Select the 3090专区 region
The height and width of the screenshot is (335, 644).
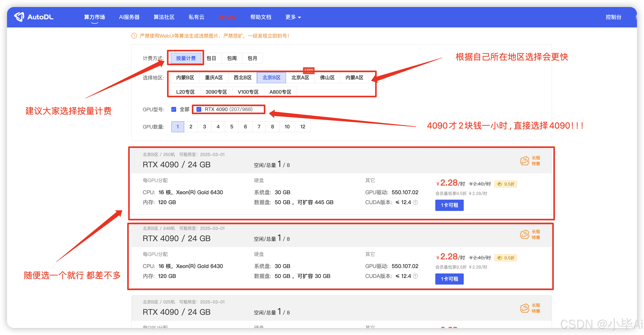(x=216, y=92)
